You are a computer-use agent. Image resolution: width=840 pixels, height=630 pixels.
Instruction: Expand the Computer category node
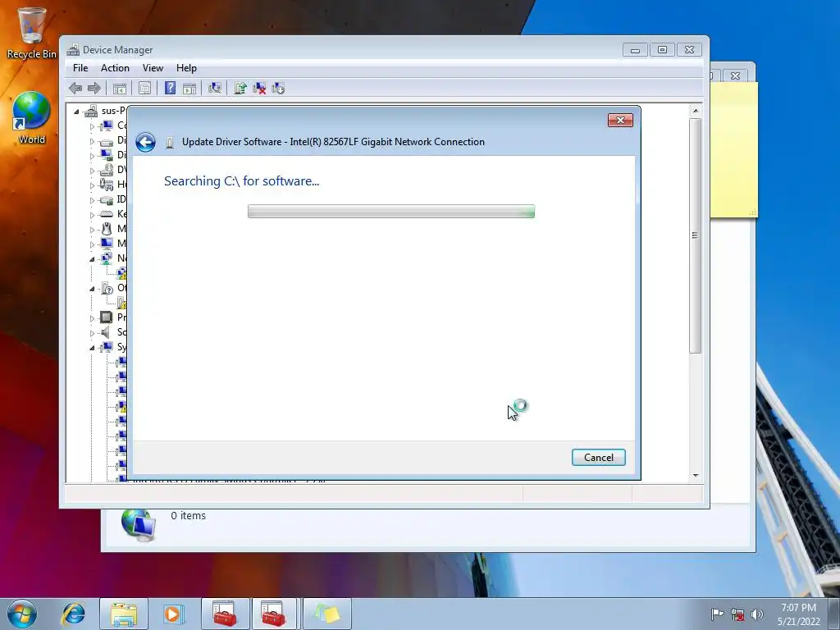[x=92, y=126]
